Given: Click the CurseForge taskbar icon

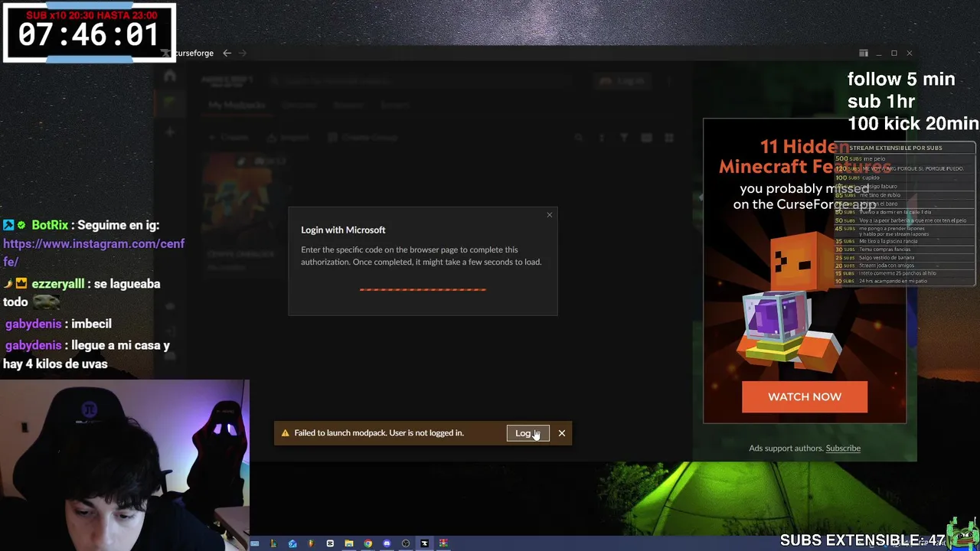Looking at the screenshot, I should point(424,543).
